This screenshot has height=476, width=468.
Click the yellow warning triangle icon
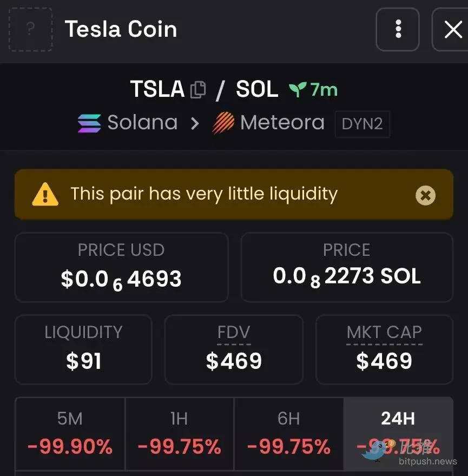(45, 194)
